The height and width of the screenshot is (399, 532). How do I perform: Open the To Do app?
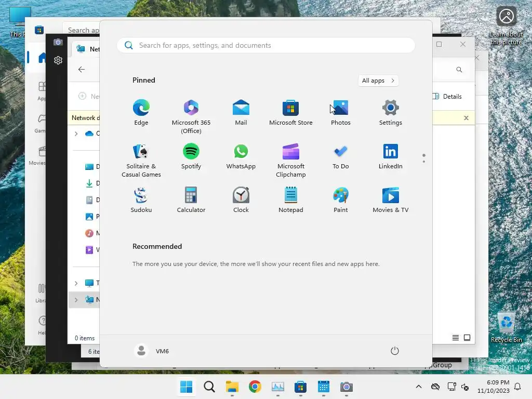coord(341,156)
